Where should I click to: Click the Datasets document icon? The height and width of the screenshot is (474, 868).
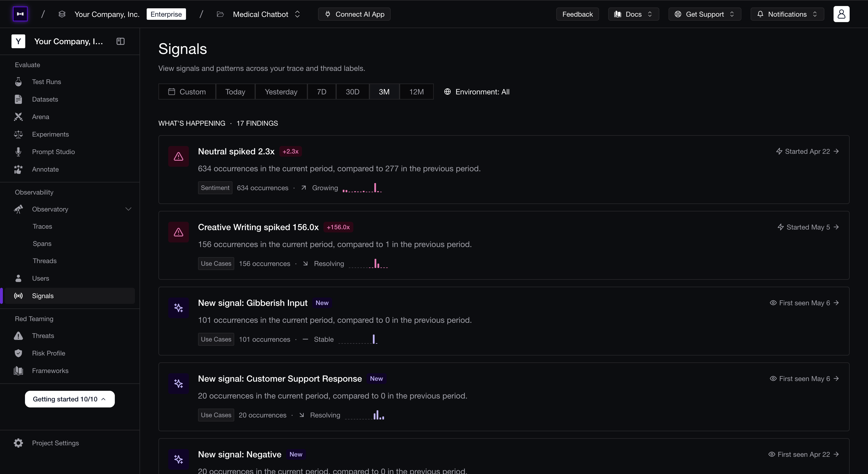point(19,99)
